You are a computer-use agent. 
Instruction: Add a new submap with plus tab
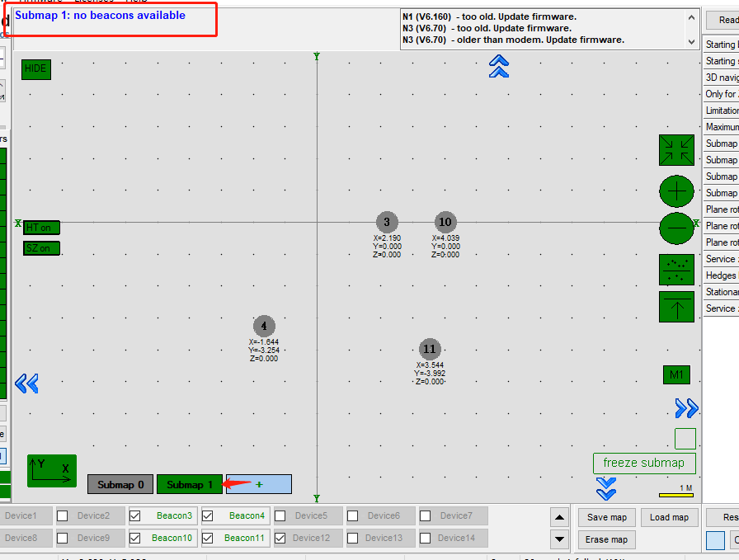[259, 485]
